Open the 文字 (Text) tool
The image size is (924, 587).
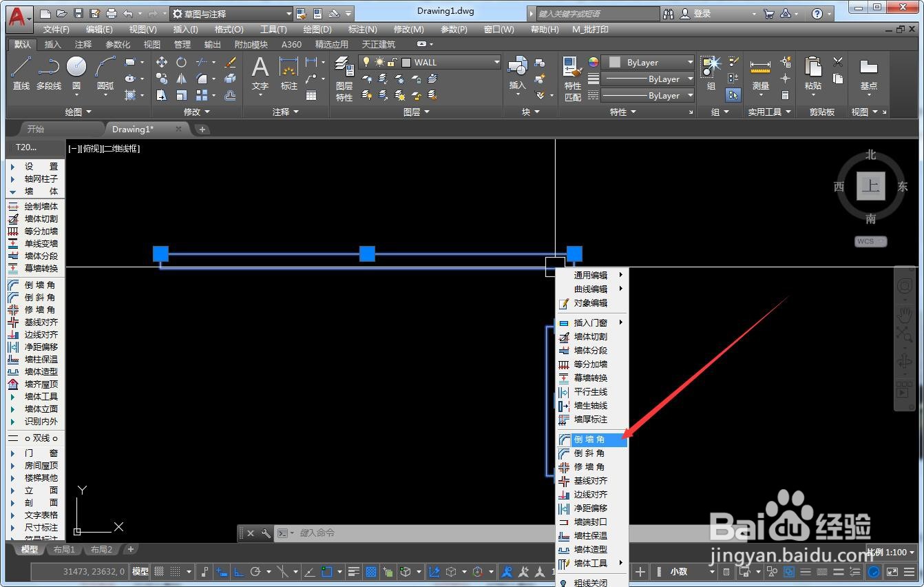click(x=260, y=74)
